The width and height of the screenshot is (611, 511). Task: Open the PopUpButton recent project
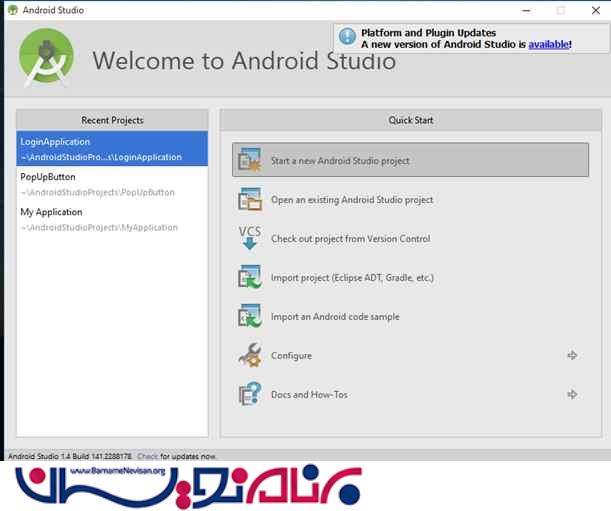pos(112,184)
